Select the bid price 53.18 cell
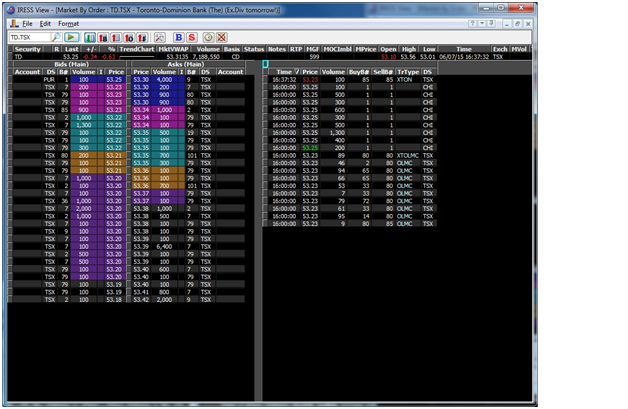628x409 pixels. coord(114,300)
